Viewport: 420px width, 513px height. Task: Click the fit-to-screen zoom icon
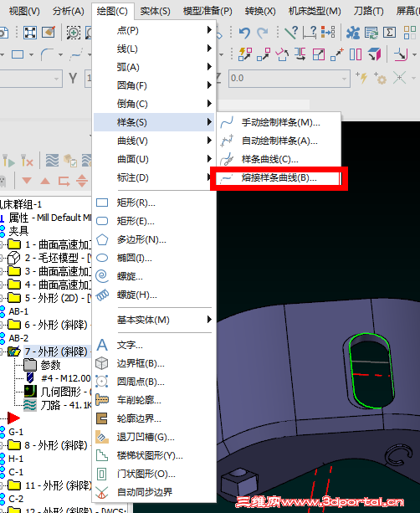pyautogui.click(x=30, y=33)
